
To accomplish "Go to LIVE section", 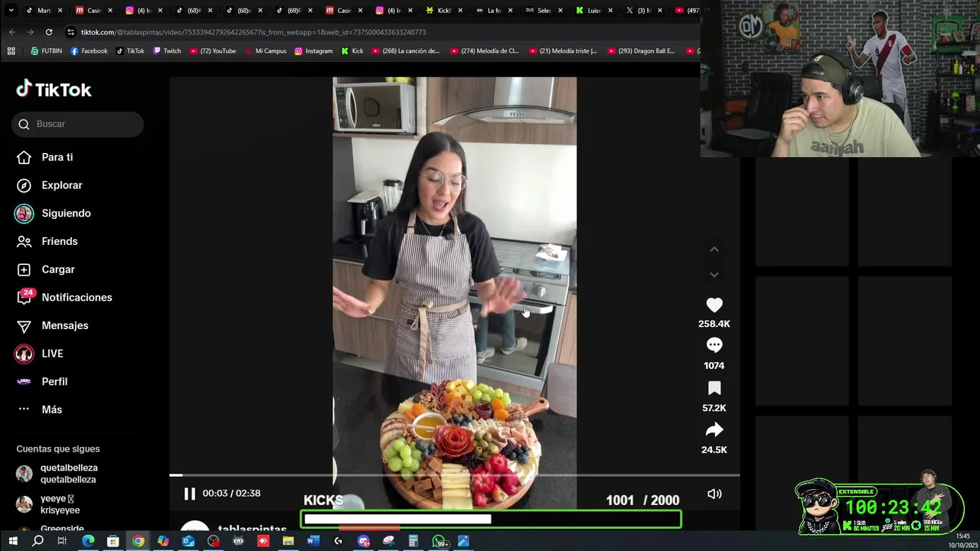I will [40, 354].
